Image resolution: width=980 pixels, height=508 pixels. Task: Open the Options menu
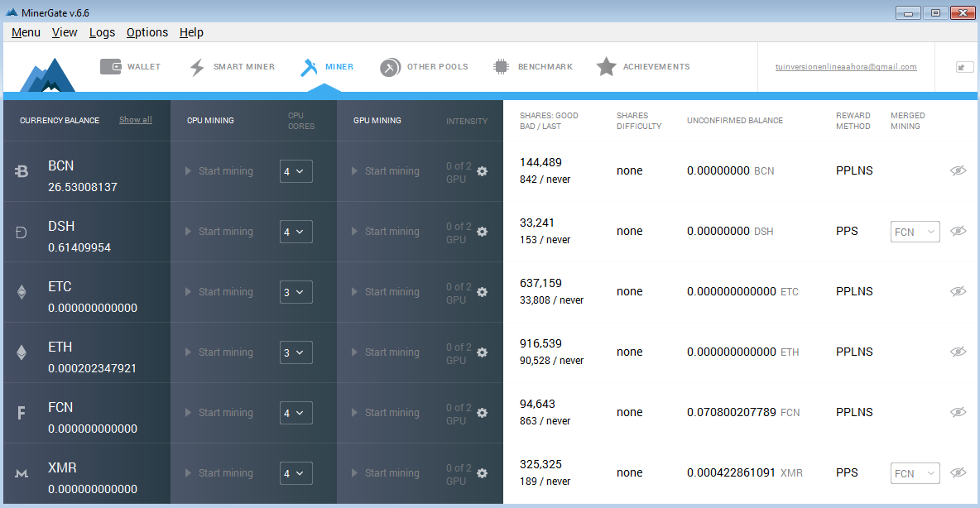point(147,32)
